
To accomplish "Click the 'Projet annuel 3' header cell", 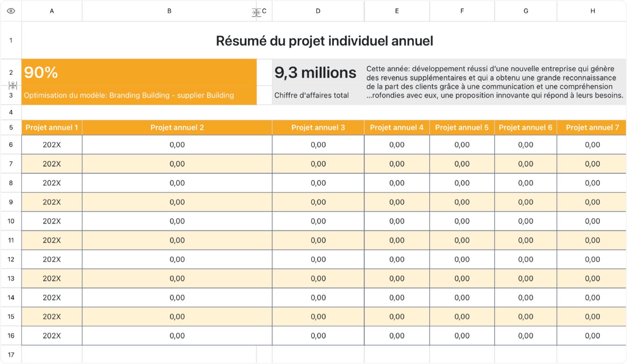I will pyautogui.click(x=318, y=128).
